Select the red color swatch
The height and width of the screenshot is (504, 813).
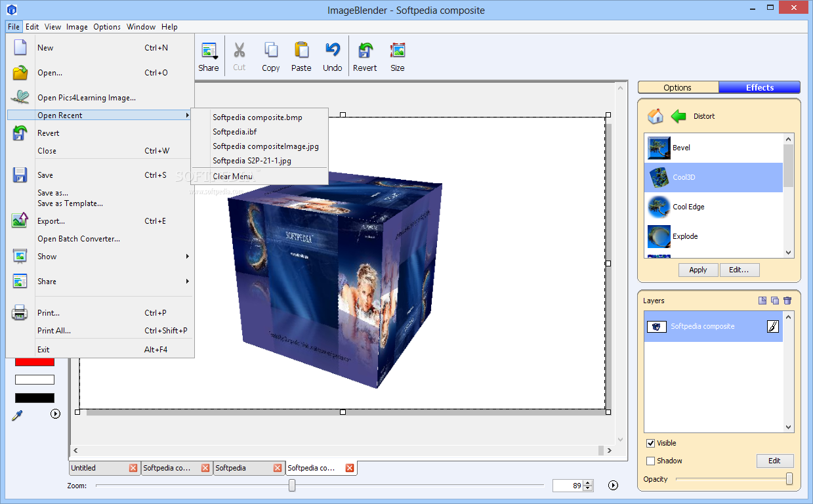[x=35, y=362]
